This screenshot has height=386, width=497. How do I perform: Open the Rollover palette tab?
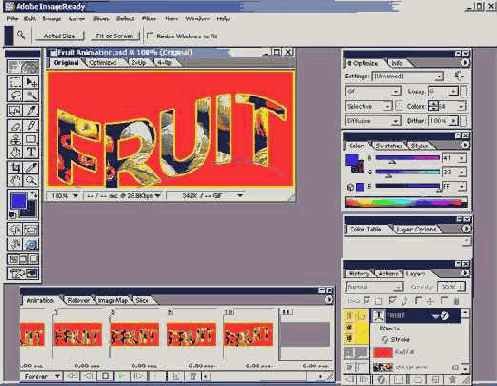click(78, 300)
